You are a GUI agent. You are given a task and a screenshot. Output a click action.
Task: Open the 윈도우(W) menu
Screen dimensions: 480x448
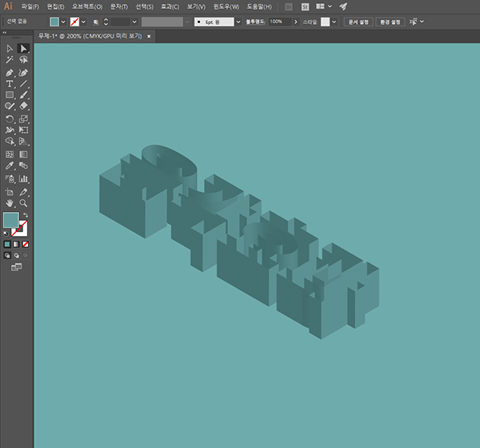point(226,6)
